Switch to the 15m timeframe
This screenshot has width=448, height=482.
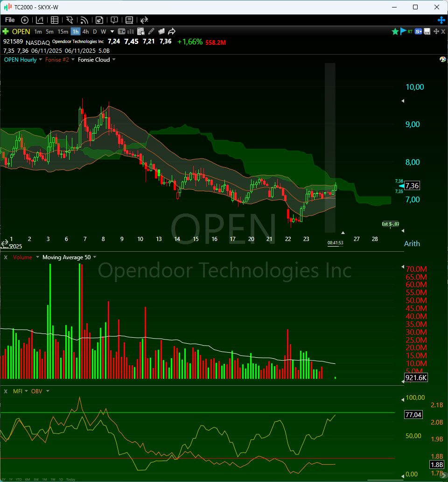(63, 32)
